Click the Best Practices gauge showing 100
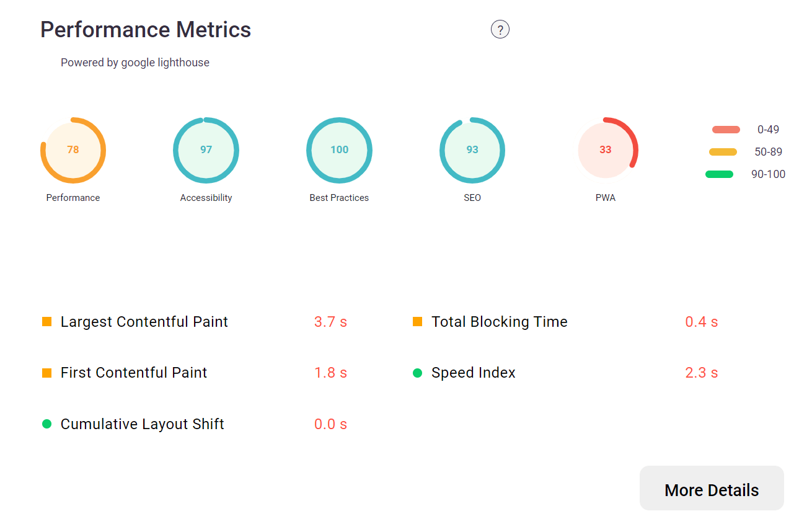 pyautogui.click(x=339, y=150)
